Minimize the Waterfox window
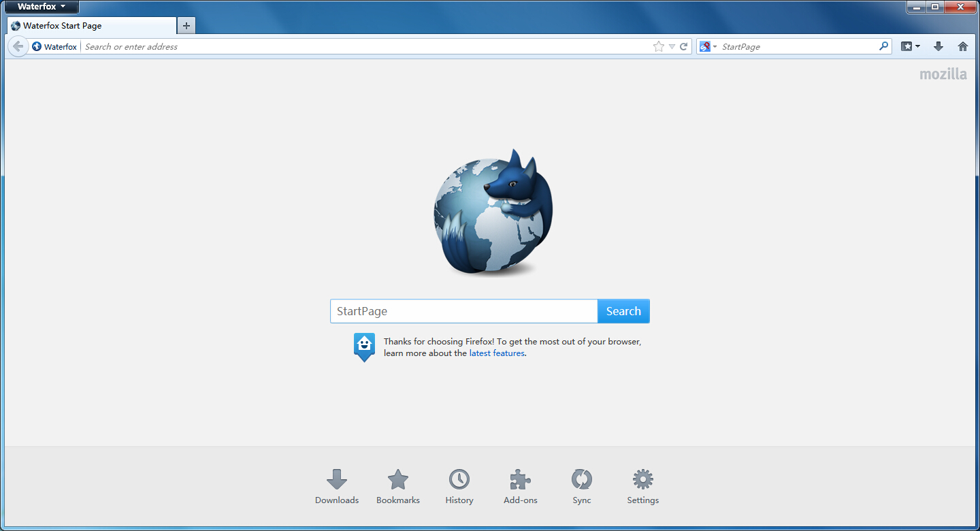Image resolution: width=980 pixels, height=531 pixels. point(916,7)
